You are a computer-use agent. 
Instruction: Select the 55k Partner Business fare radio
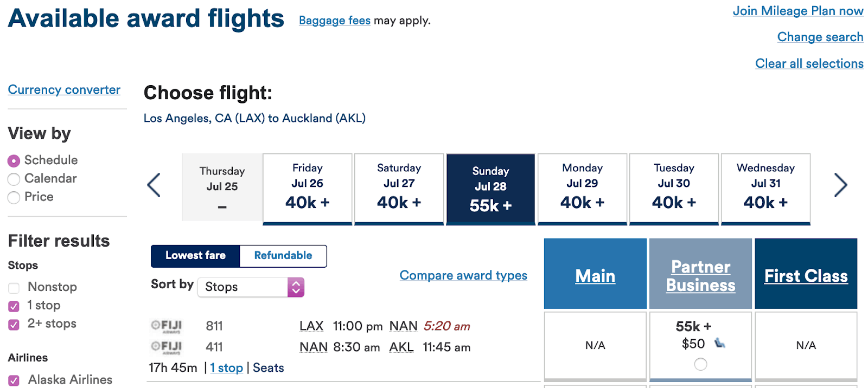(700, 364)
